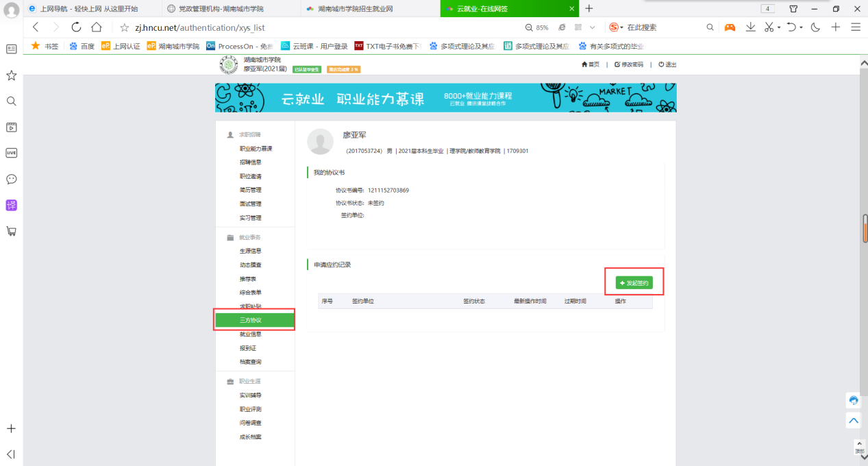Expand the undo-close history dropdown arrow

coord(800,28)
